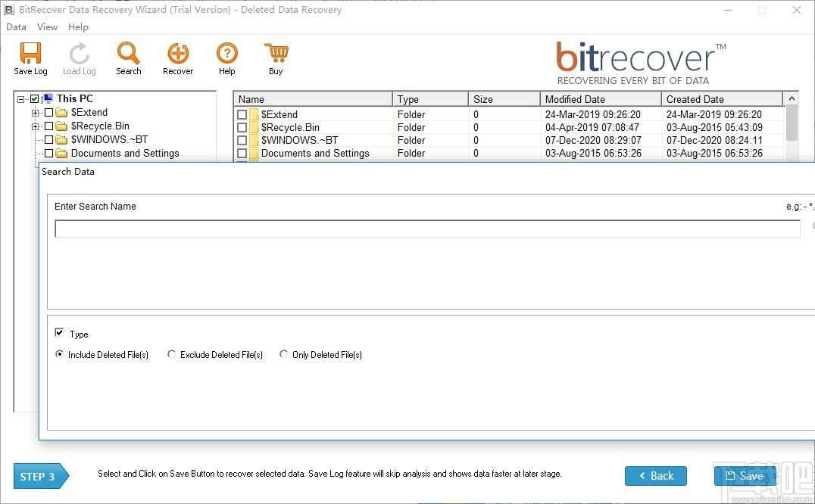Sort file list by Size column
Screen dimensions: 815x504
pyautogui.click(x=504, y=99)
